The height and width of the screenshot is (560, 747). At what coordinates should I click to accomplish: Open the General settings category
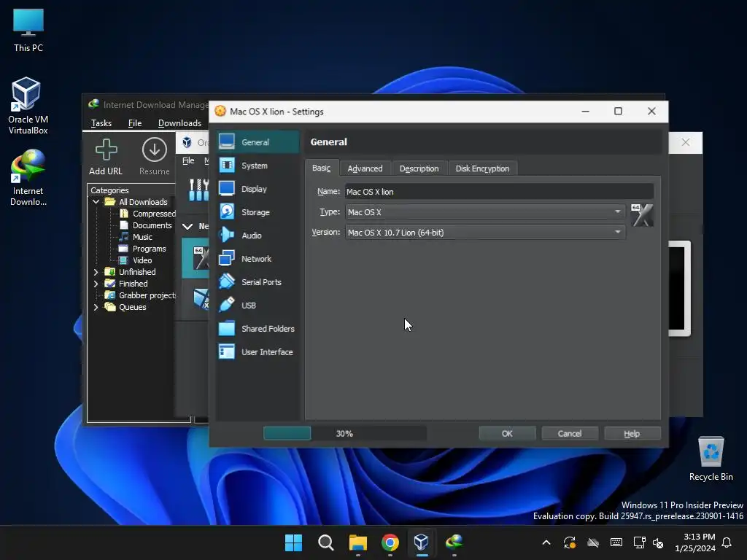[258, 142]
